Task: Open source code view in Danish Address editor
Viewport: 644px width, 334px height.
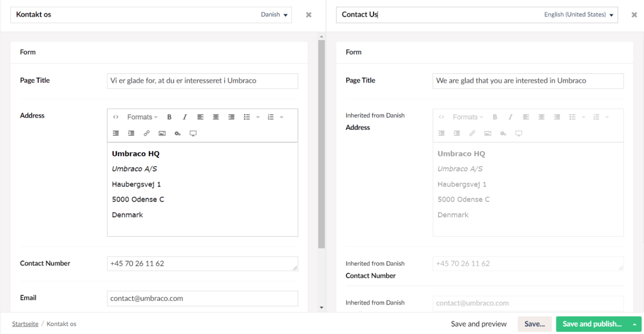Action: [x=116, y=117]
